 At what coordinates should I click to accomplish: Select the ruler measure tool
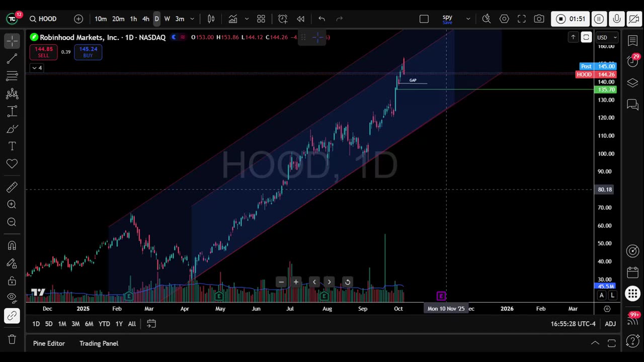[12, 187]
